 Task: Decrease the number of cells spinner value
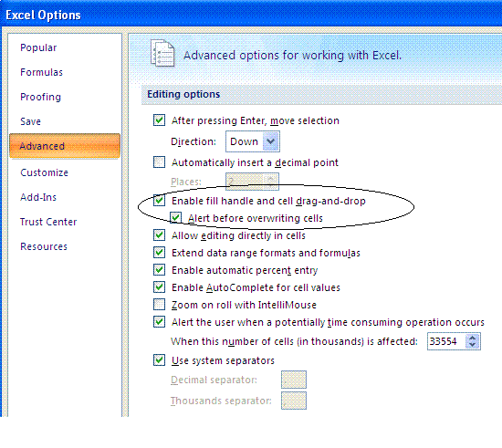pos(473,345)
